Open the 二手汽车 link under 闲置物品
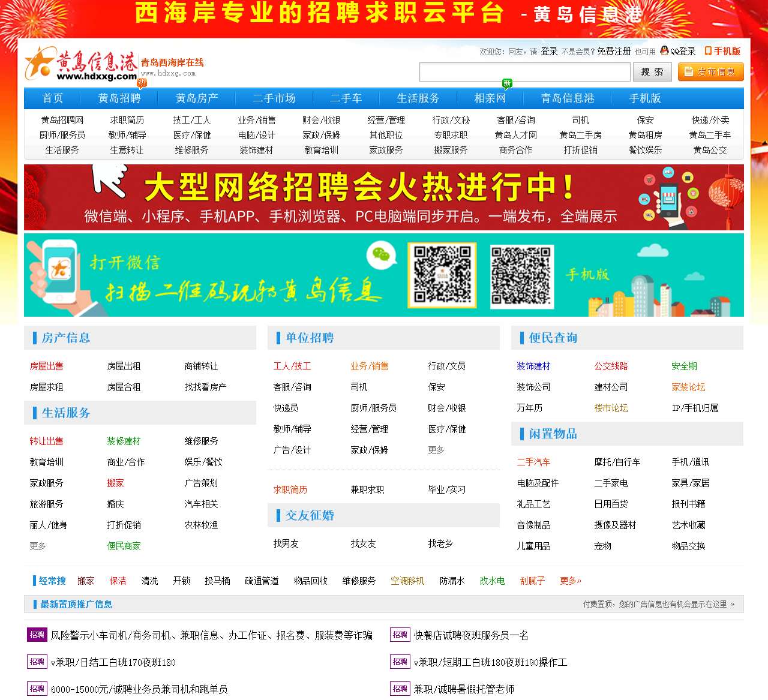 [533, 462]
